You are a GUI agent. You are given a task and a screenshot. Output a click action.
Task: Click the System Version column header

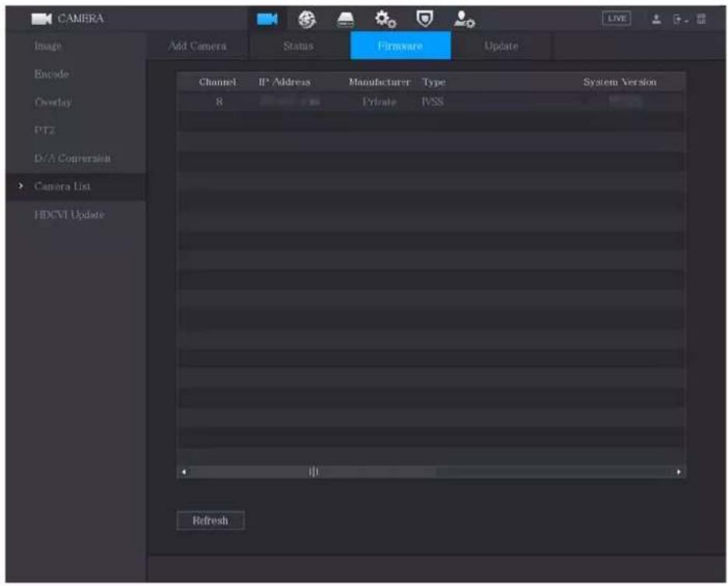point(619,82)
